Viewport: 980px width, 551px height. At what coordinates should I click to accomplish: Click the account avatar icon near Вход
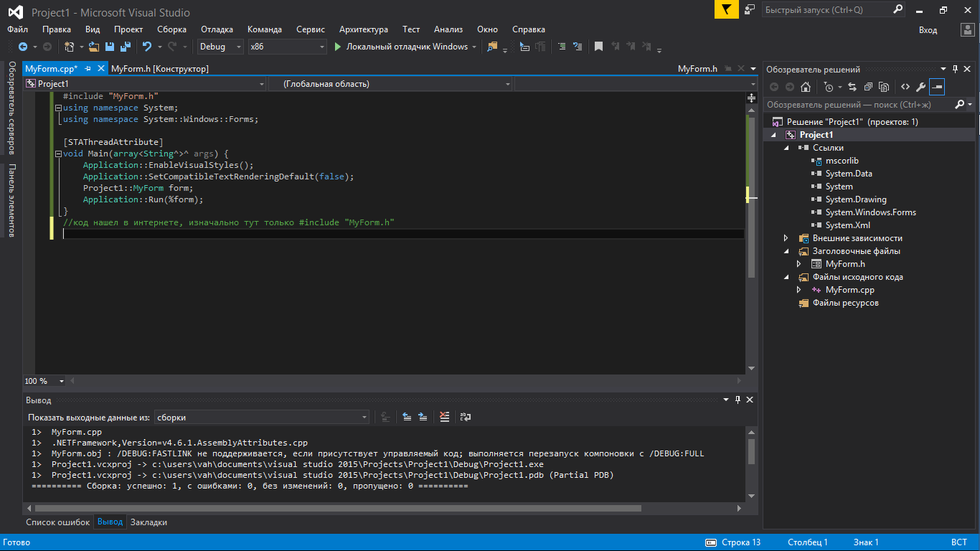(x=967, y=29)
